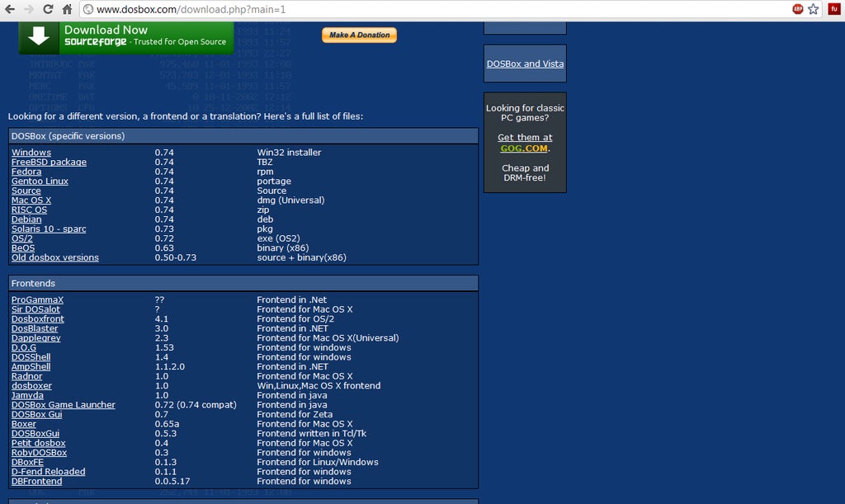Image resolution: width=845 pixels, height=504 pixels.
Task: Open the D-Fend Reloaded link
Action: (x=48, y=472)
